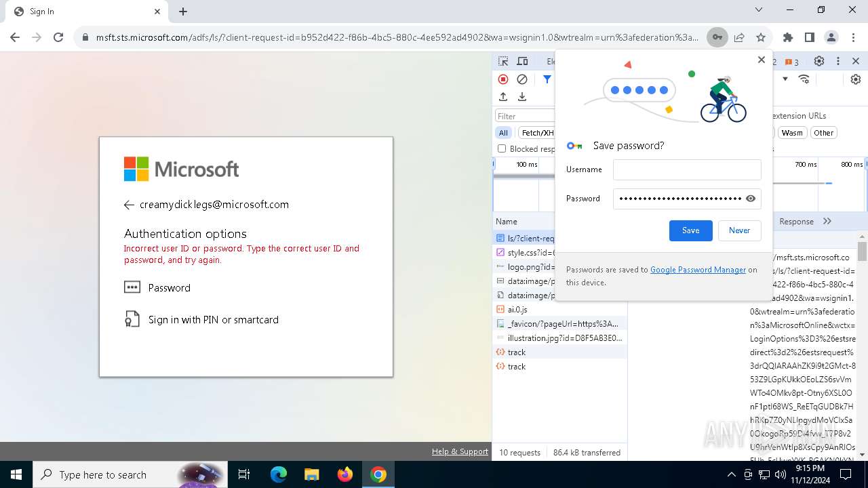Select the _favicon/?pageUrl request row
Image resolution: width=868 pixels, height=488 pixels.
coord(559,323)
